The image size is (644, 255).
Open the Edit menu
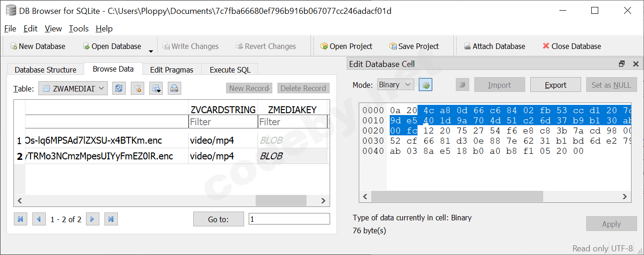(x=30, y=29)
